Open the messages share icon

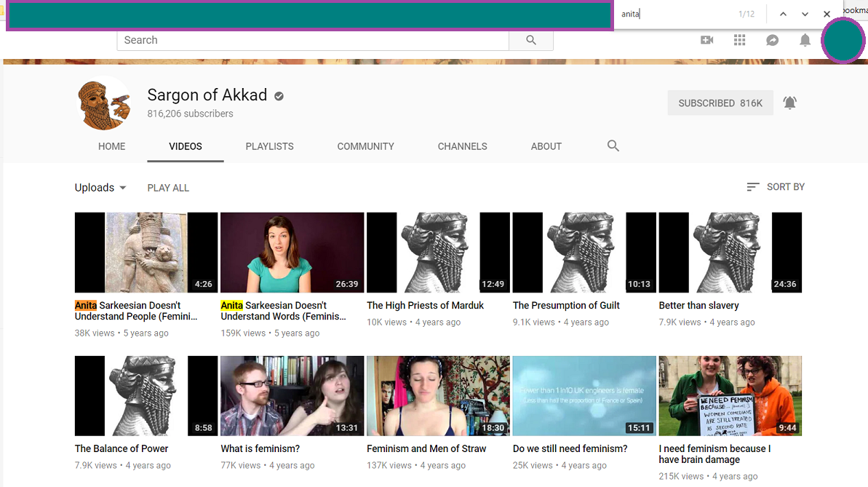click(772, 40)
